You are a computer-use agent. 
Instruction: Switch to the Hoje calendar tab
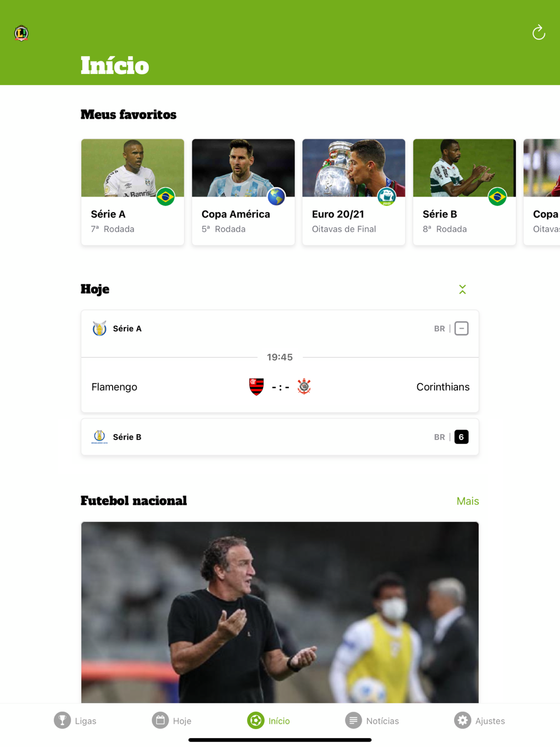pyautogui.click(x=160, y=720)
